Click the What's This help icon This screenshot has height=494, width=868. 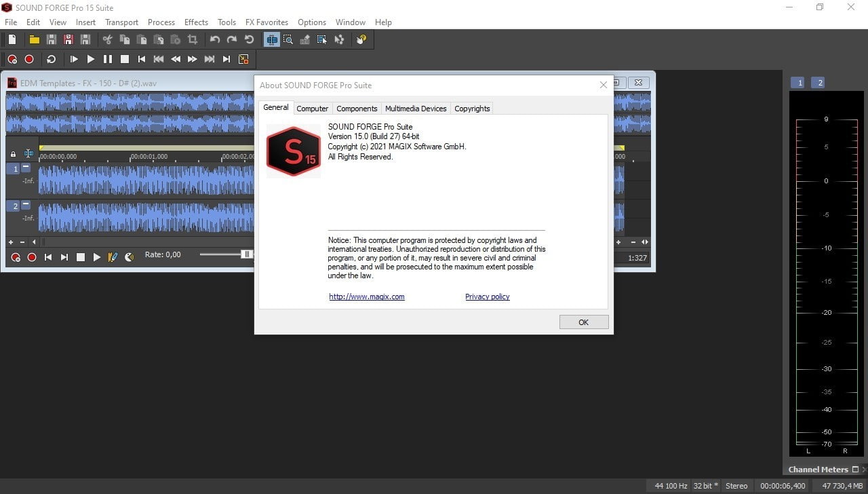click(361, 40)
